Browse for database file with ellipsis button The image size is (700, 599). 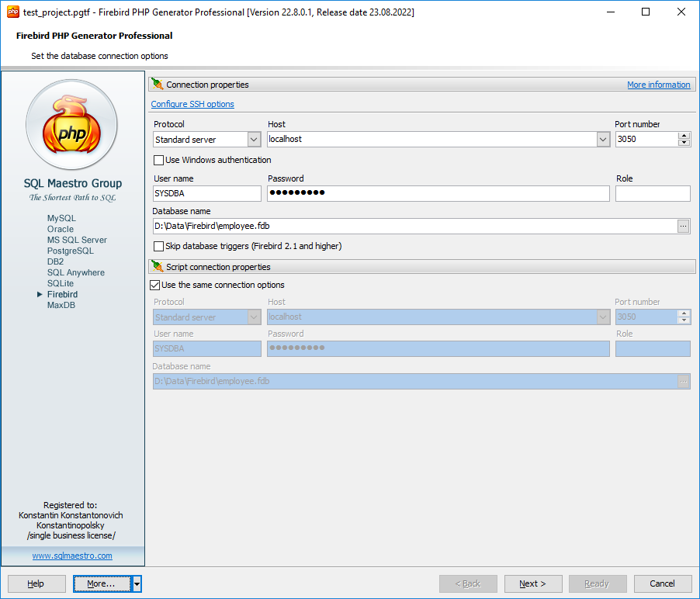(x=683, y=226)
